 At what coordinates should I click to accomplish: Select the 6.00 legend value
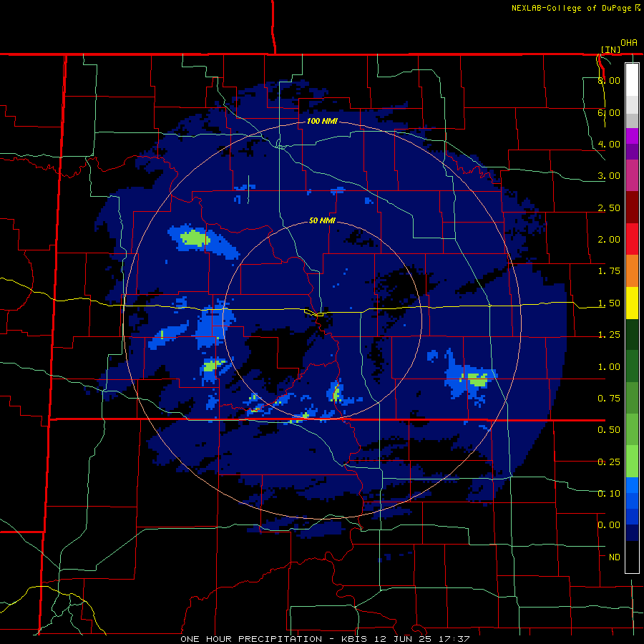pos(609,112)
